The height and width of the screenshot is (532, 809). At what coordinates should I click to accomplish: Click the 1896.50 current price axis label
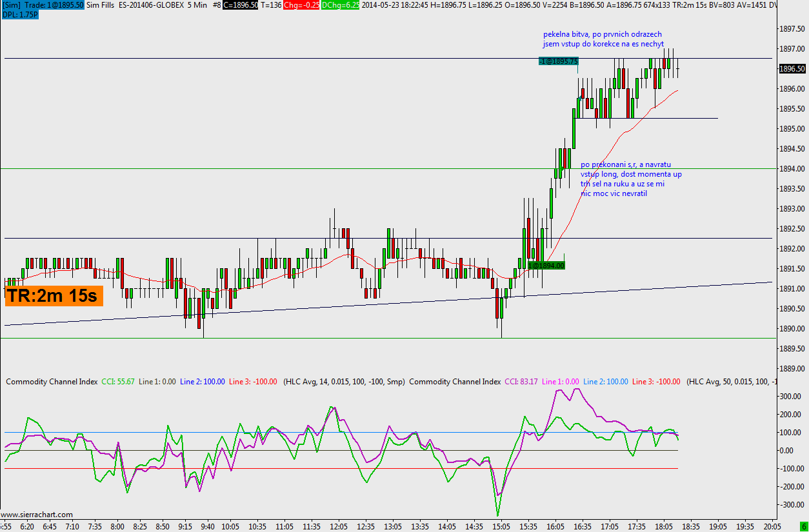(x=792, y=68)
